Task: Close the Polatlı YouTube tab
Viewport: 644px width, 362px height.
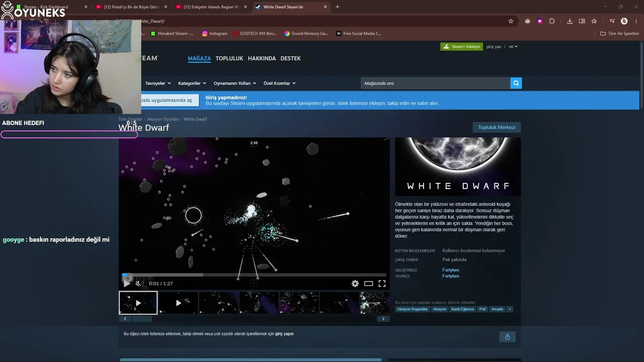Action: click(166, 7)
